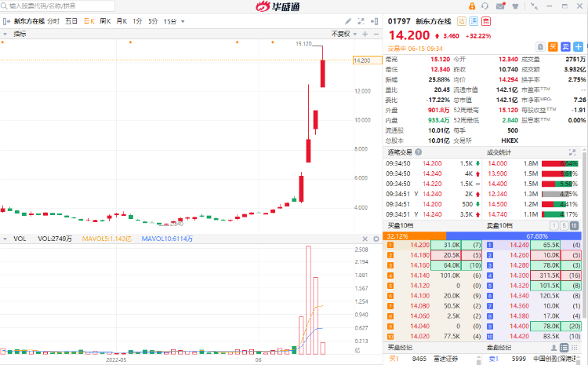Click the 13.900 row in 成交统计
588x365 pixels.
click(x=533, y=173)
